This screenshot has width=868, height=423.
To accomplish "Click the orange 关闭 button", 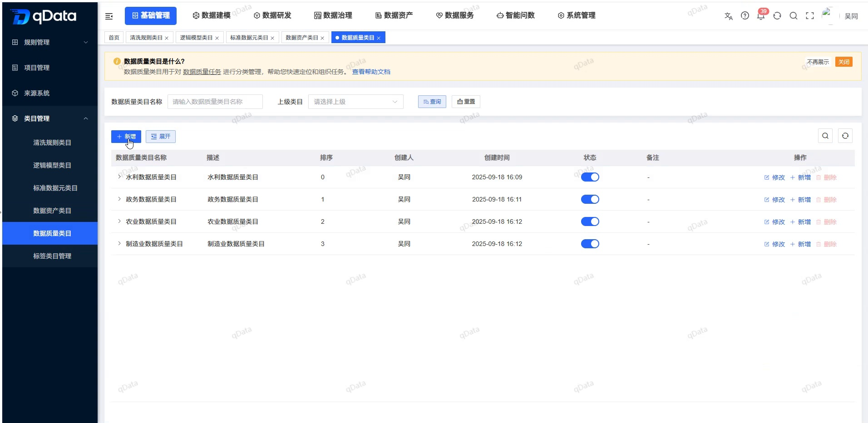I will (x=844, y=62).
